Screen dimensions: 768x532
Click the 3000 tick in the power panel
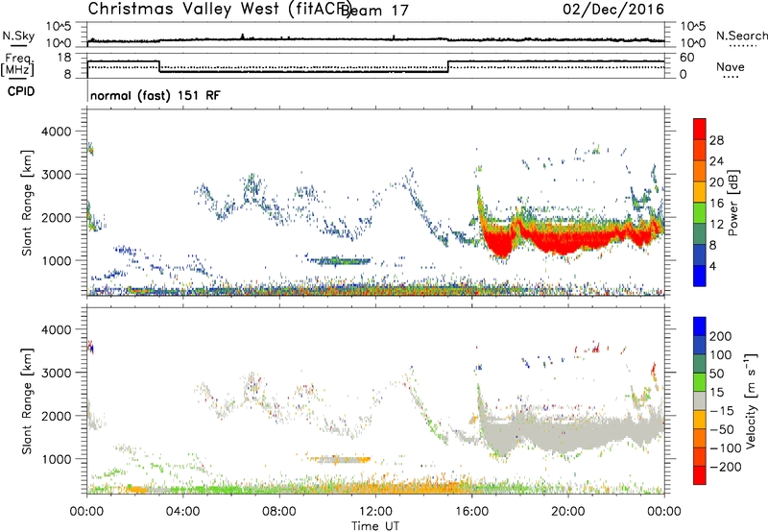tap(56, 175)
